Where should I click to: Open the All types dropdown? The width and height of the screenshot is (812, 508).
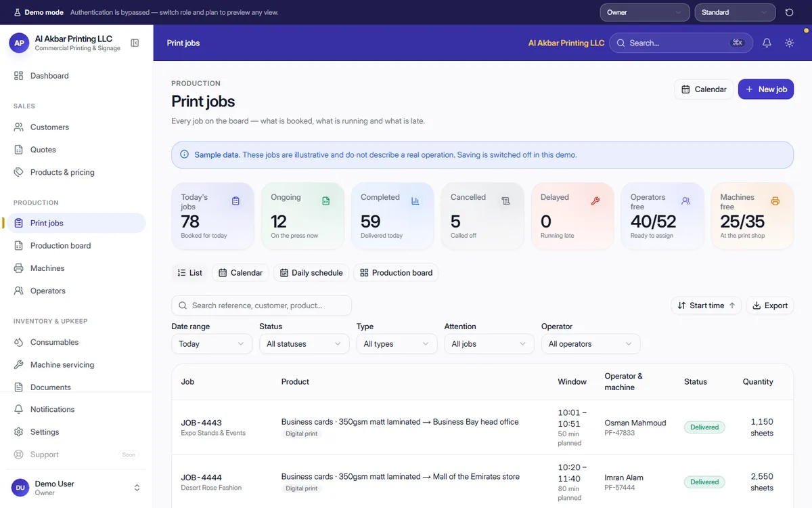click(397, 344)
